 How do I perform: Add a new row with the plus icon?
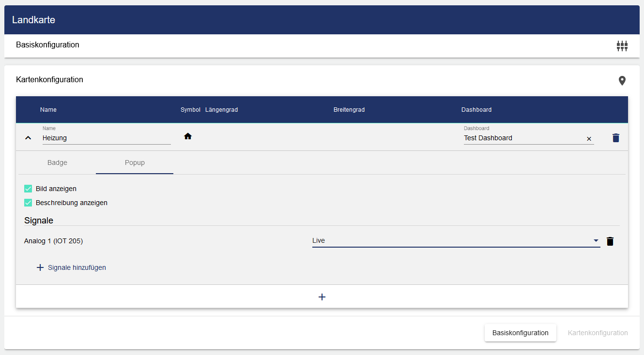[x=322, y=296]
